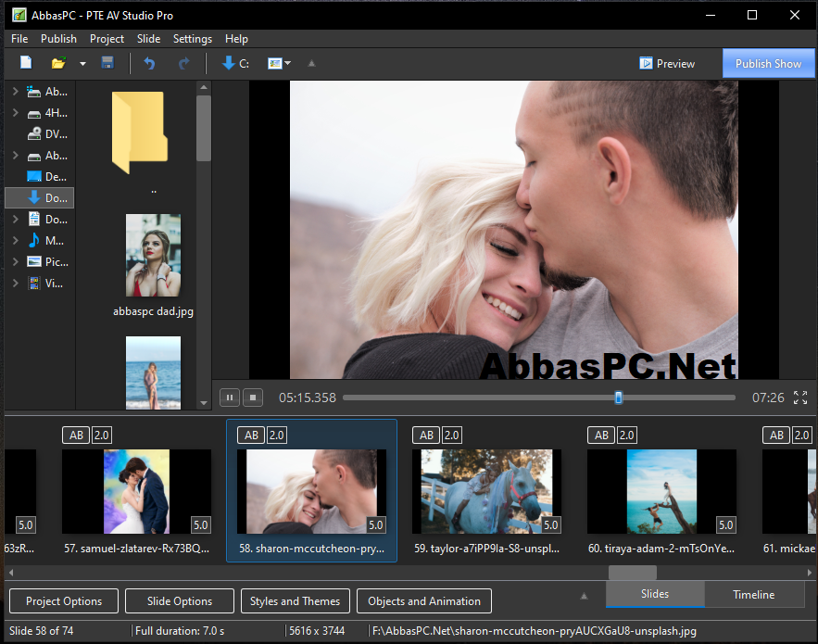Click the 5.0 duration badge on slide 57
Screen dimensions: 818x644
click(x=201, y=524)
